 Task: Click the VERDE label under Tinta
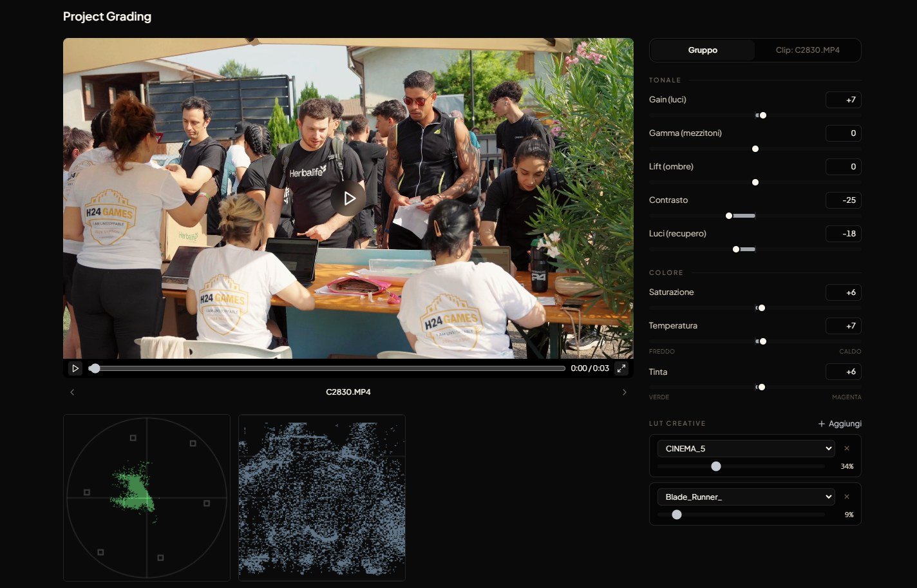[659, 397]
